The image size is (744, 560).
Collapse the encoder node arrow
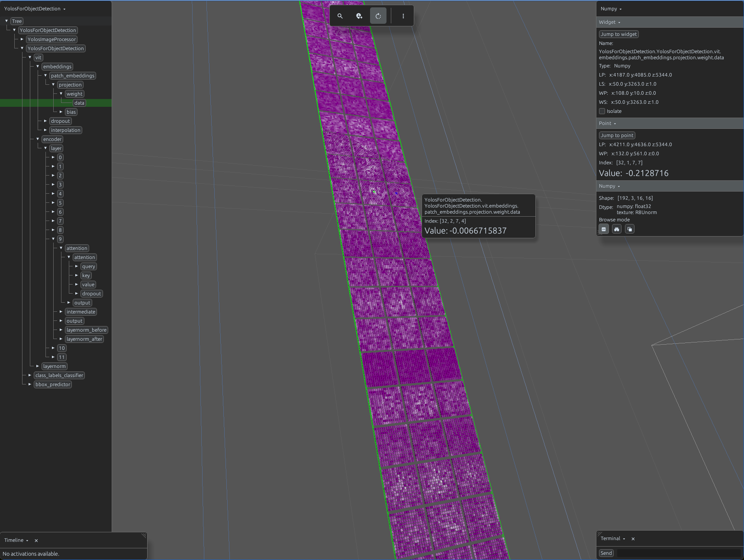(x=38, y=139)
